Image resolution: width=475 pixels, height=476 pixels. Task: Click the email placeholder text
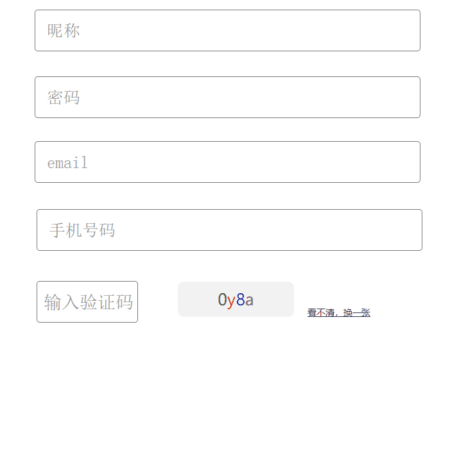coord(67,163)
